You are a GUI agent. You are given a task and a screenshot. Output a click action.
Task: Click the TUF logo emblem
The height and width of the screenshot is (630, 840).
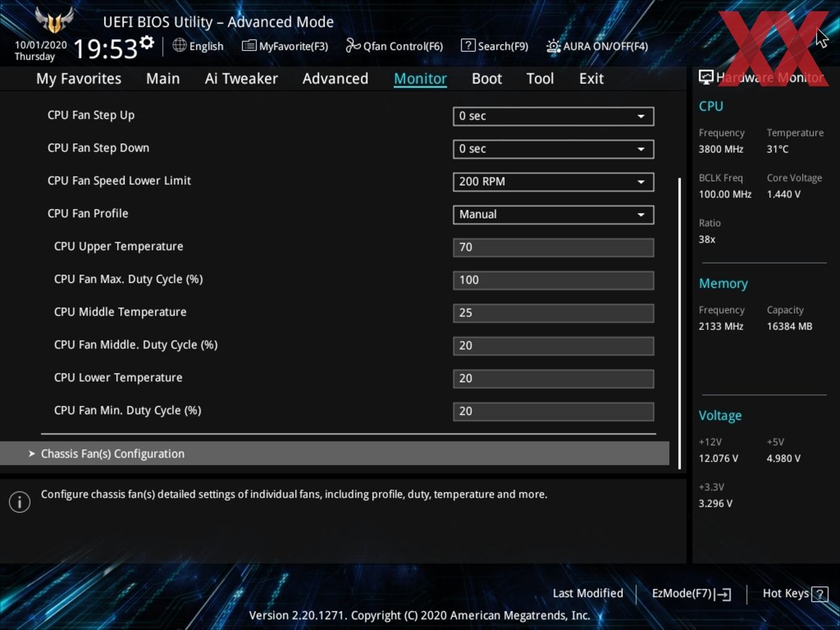tap(54, 20)
